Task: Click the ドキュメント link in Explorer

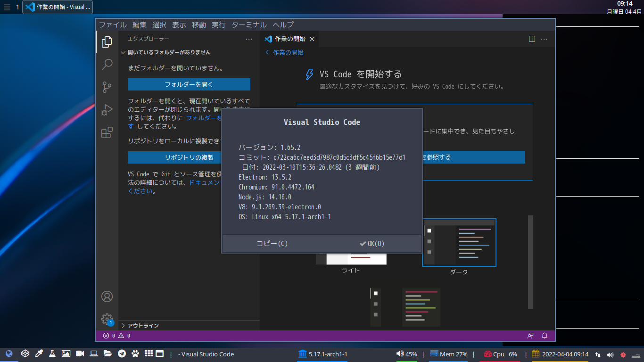Action: tap(205, 182)
